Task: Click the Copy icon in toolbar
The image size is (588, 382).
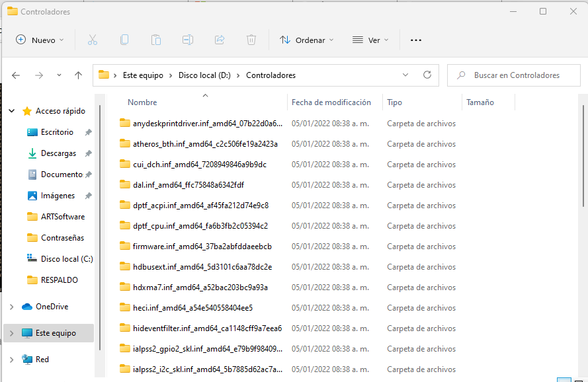Action: tap(124, 40)
